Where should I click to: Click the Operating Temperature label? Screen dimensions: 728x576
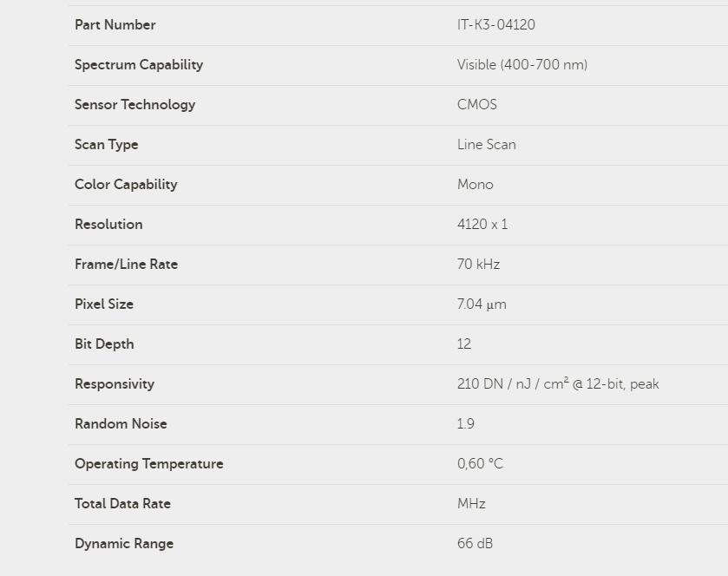pyautogui.click(x=149, y=464)
